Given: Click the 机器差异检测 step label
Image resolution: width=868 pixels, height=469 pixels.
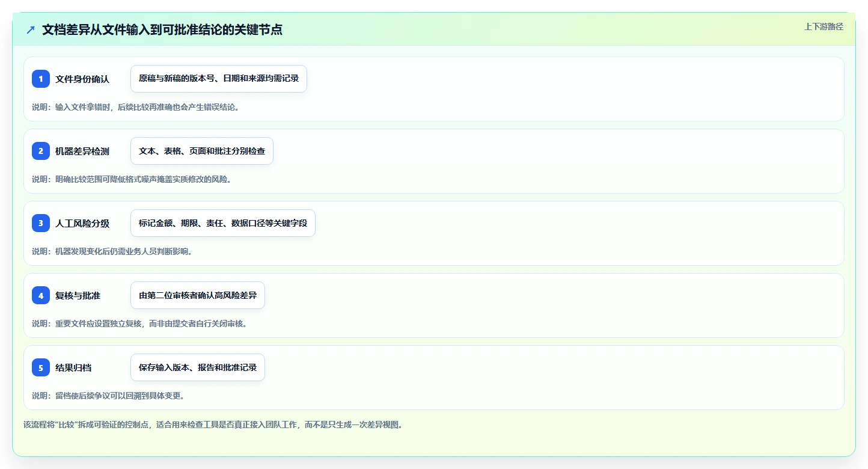Looking at the screenshot, I should (82, 151).
